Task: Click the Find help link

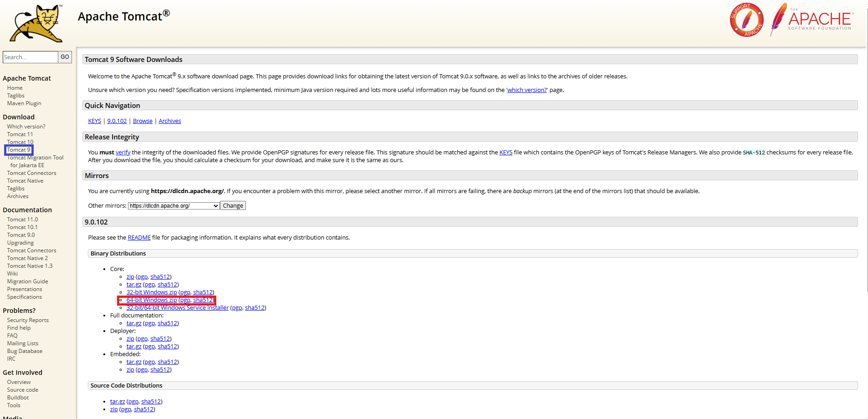Action: [x=19, y=328]
